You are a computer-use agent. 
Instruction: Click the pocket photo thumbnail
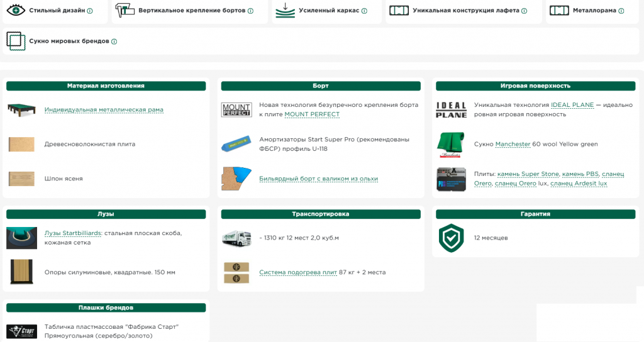(22, 238)
